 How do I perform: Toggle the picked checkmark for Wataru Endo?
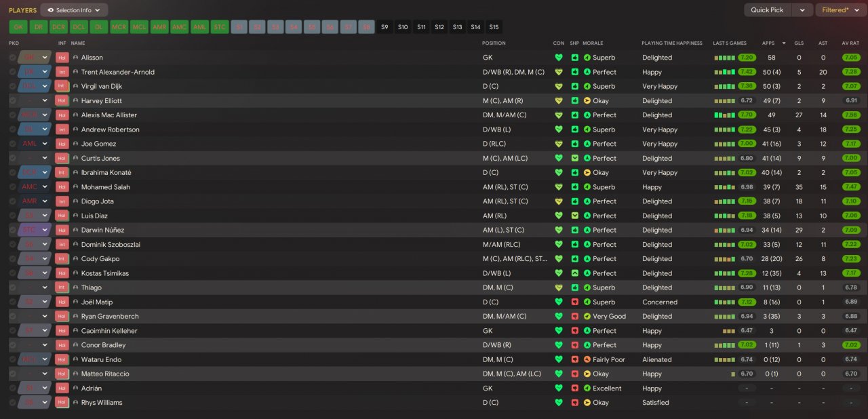pos(13,359)
